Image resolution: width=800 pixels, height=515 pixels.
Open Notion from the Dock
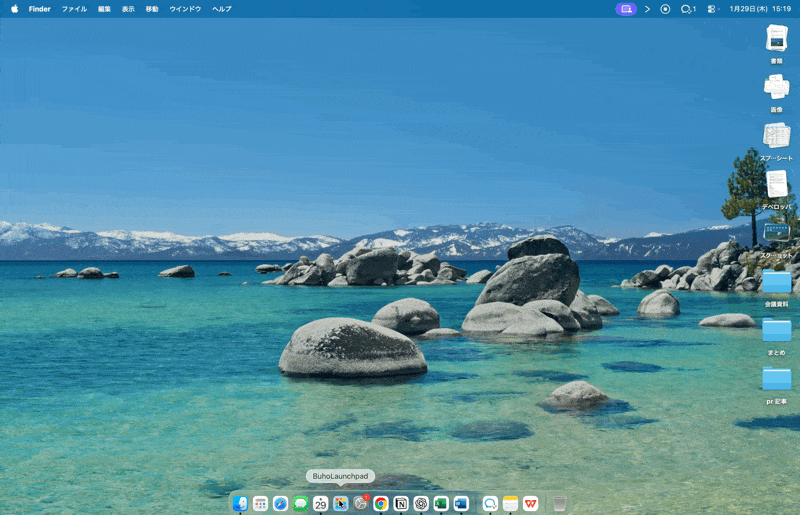pos(401,504)
